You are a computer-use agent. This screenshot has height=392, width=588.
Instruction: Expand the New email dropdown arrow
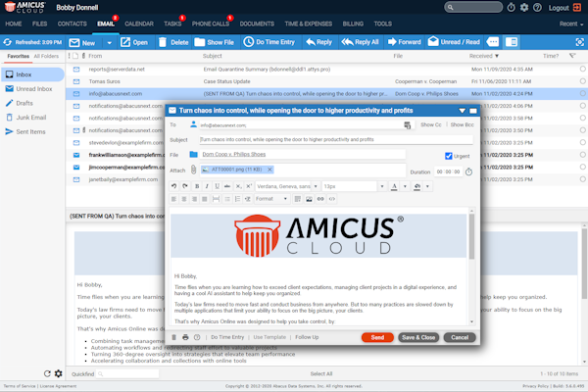pos(109,43)
